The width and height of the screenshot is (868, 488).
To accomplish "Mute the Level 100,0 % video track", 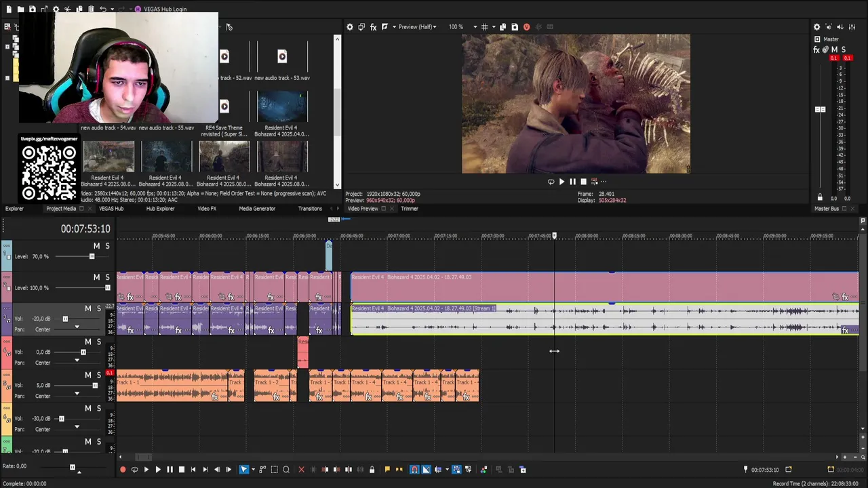I will coord(96,277).
